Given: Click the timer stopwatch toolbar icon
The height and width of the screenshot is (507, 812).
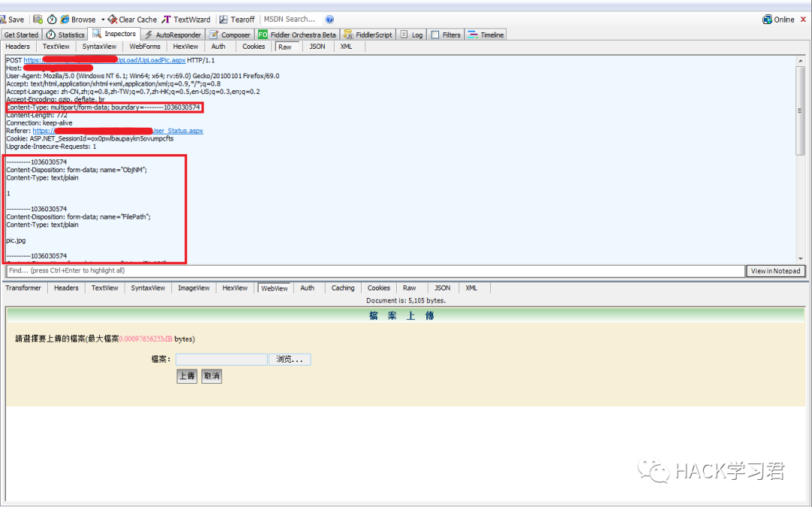Looking at the screenshot, I should [x=52, y=19].
